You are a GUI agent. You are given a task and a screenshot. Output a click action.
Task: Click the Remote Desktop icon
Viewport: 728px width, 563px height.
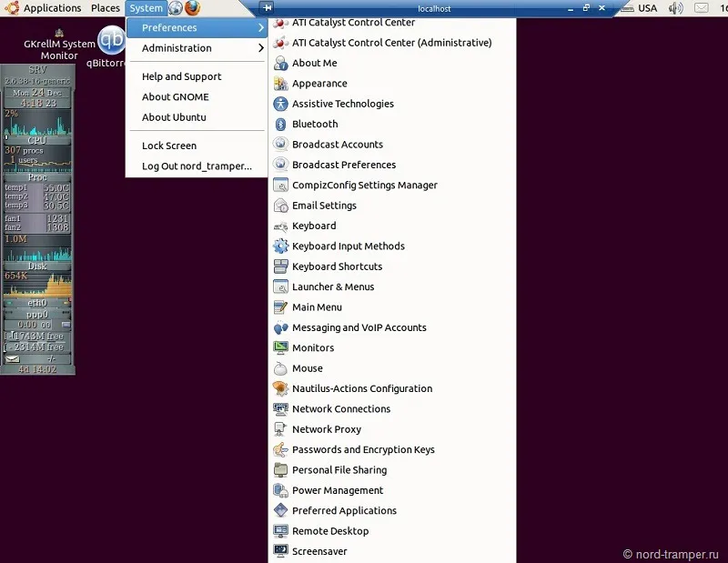(x=280, y=531)
